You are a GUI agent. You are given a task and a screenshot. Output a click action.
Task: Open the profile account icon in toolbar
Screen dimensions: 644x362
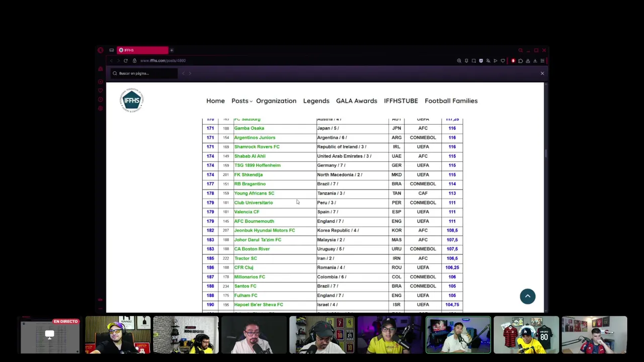[528, 61]
